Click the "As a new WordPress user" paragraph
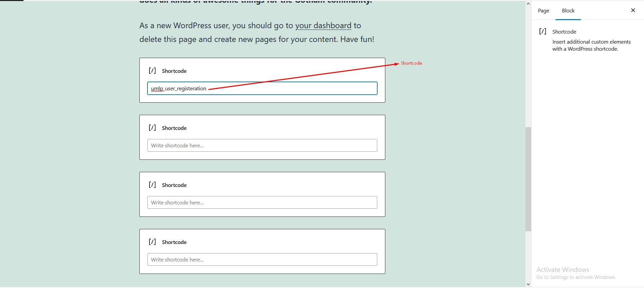This screenshot has height=289, width=644. 215,33
